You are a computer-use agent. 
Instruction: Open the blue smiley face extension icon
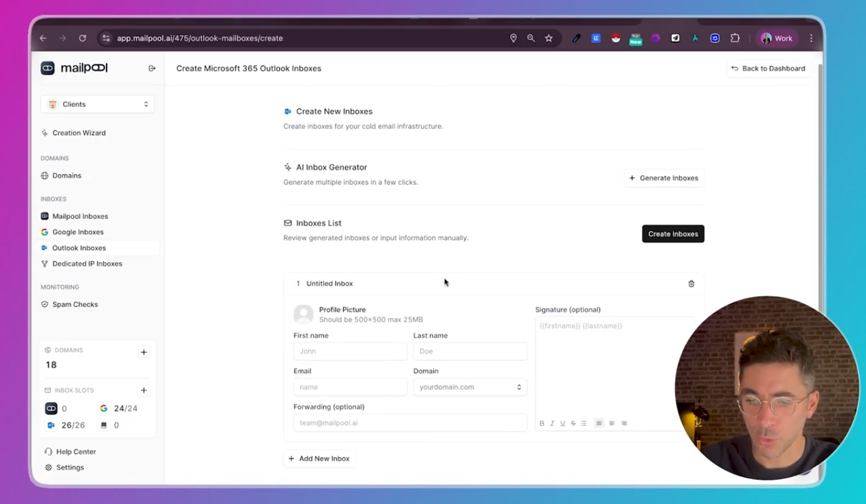click(x=715, y=38)
